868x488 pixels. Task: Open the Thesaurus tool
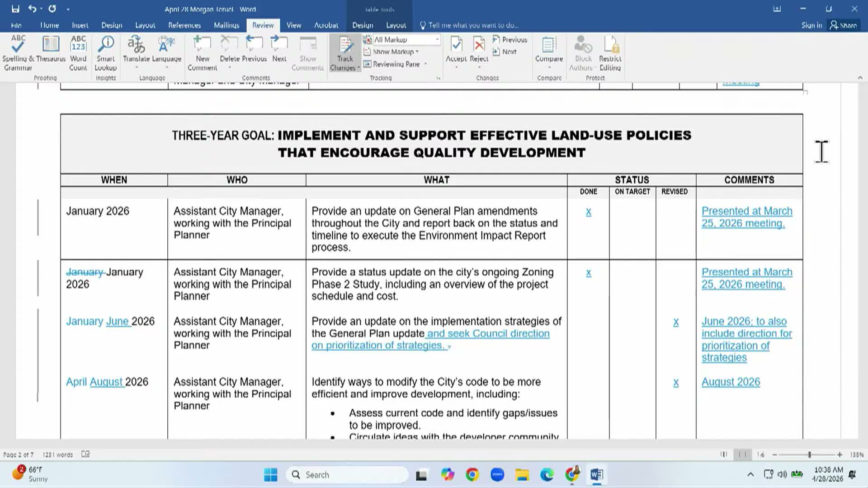[x=51, y=49]
